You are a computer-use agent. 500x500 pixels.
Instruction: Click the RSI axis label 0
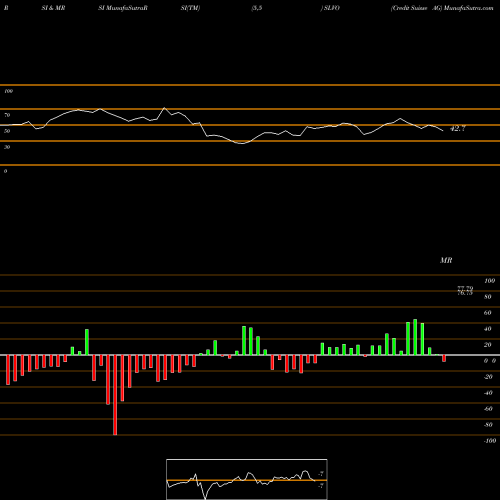point(5,171)
